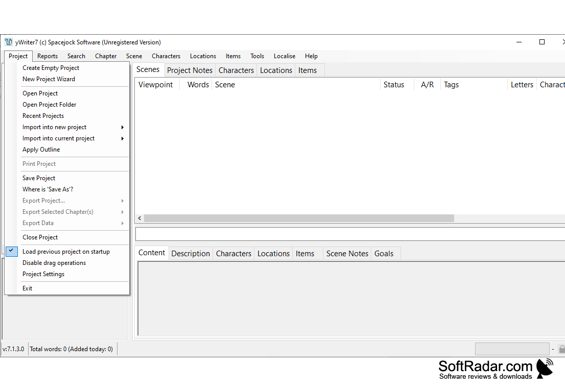Image resolution: width=565 pixels, height=392 pixels.
Task: Switch to the Scene Notes tab
Action: coord(347,253)
